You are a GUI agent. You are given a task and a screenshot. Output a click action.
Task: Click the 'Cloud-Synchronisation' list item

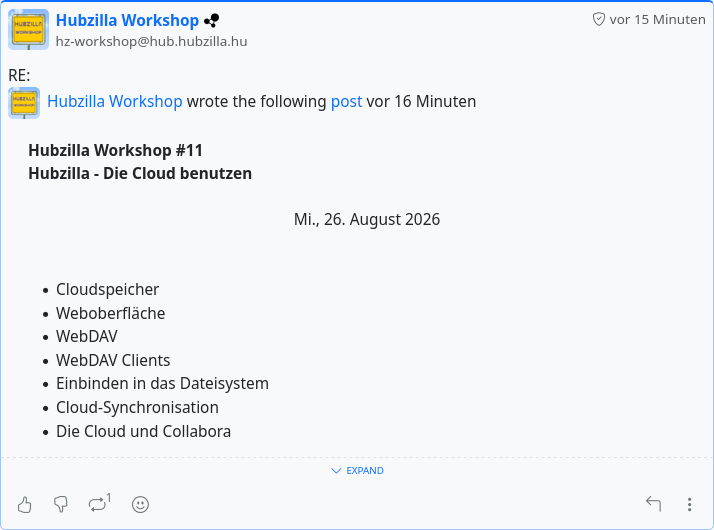click(x=137, y=408)
